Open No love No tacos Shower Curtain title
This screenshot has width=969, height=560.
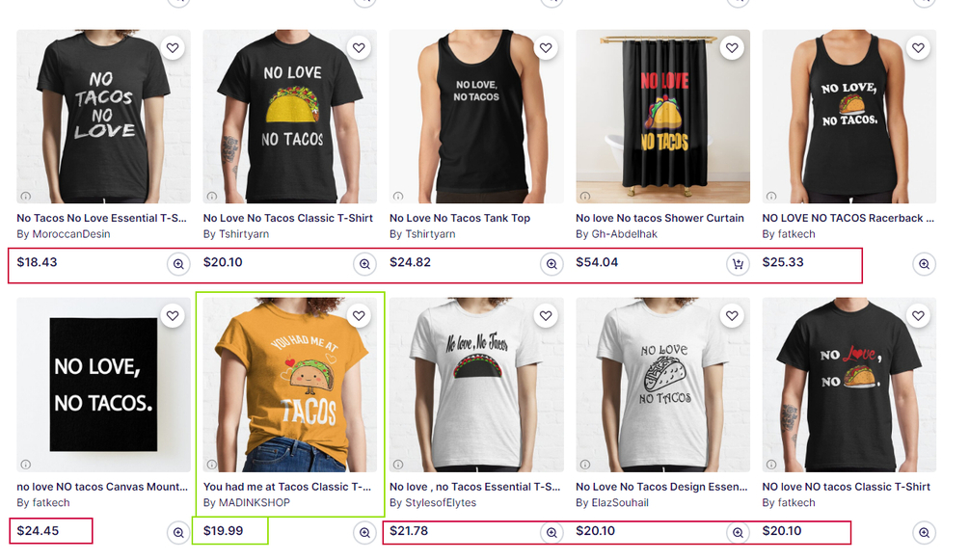pyautogui.click(x=659, y=218)
